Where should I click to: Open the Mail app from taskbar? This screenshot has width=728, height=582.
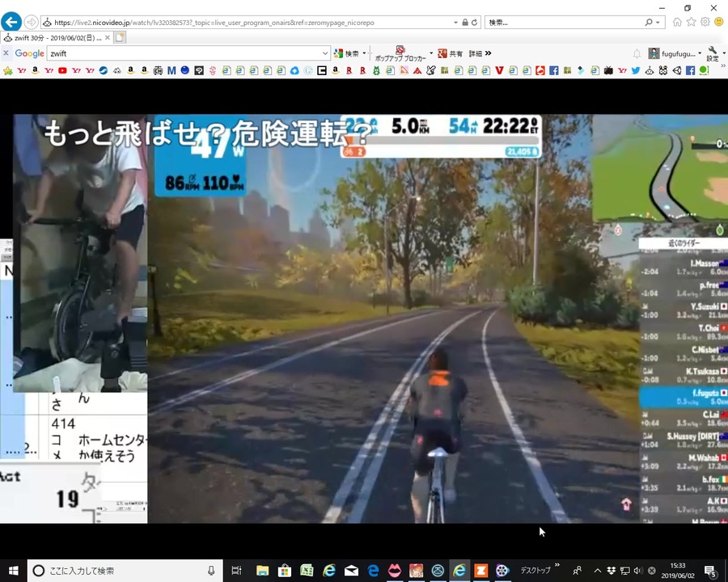(x=351, y=571)
